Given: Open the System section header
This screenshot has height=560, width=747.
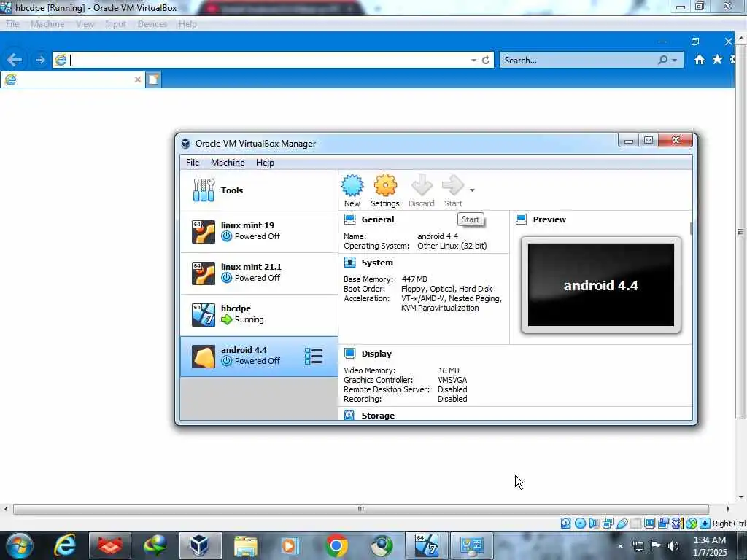Looking at the screenshot, I should 377,262.
